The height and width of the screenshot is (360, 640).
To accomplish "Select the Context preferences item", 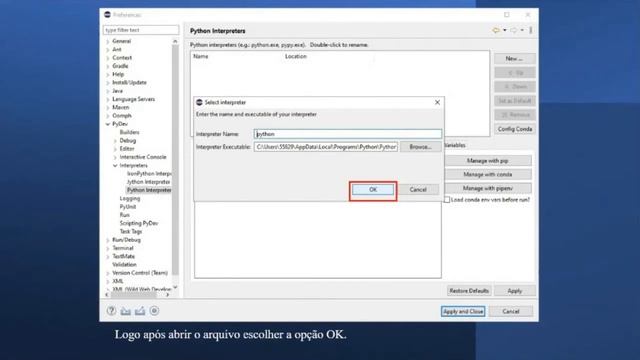I will 122,58.
